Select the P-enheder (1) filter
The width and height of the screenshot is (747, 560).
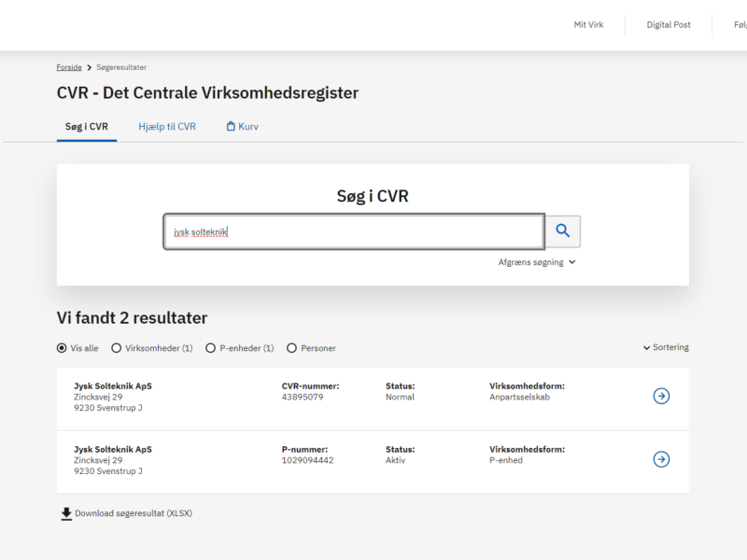coord(211,348)
